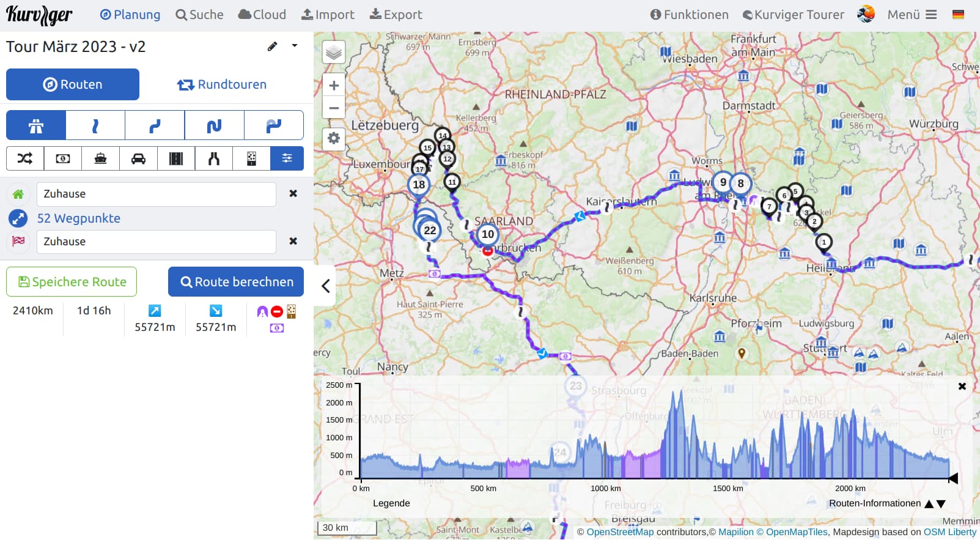Click the red no-entry warning icon
Screen dimensions: 980x540
pyautogui.click(x=277, y=312)
